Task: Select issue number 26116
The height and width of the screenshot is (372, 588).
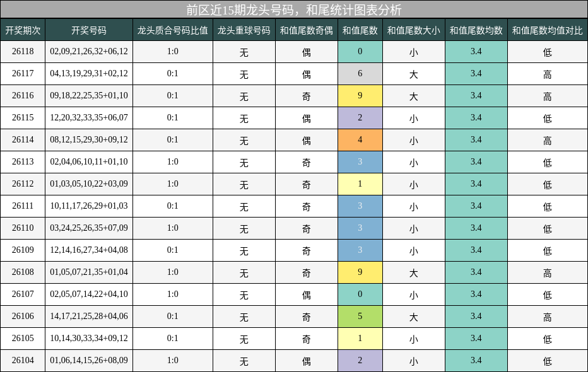Action: tap(23, 96)
